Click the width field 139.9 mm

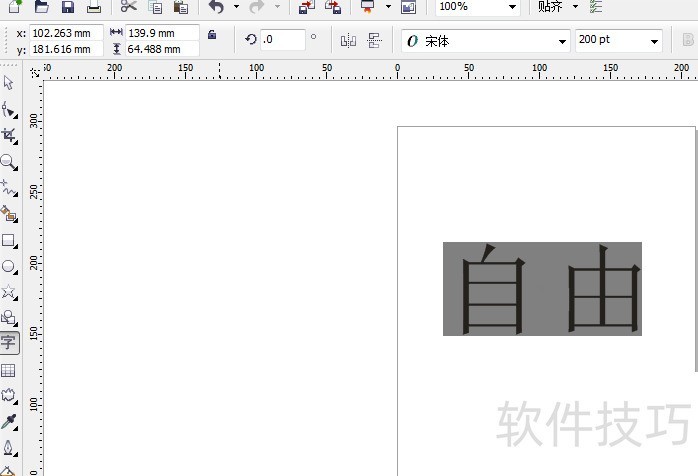tap(162, 33)
